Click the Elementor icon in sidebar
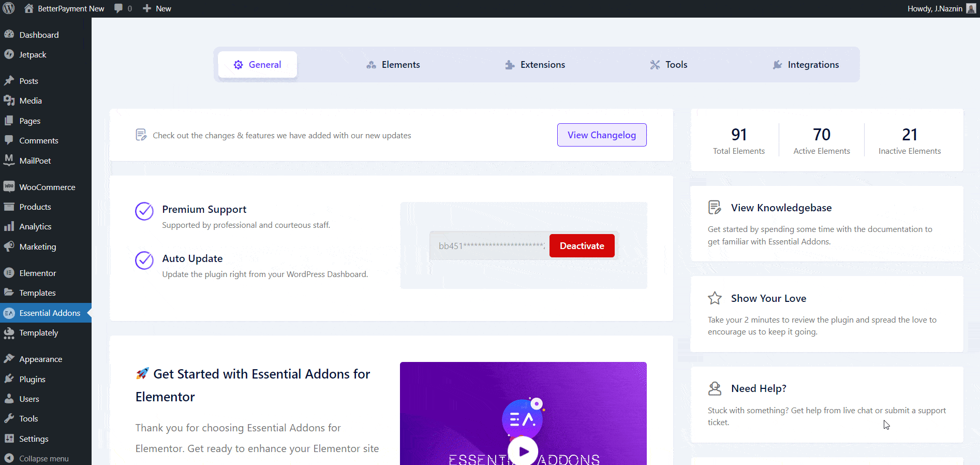The image size is (980, 465). point(9,273)
